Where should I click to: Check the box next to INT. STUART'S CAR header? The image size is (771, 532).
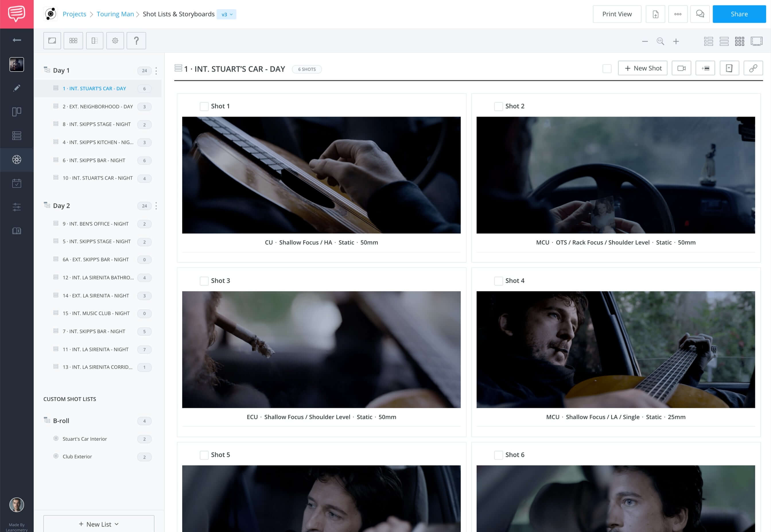point(607,68)
